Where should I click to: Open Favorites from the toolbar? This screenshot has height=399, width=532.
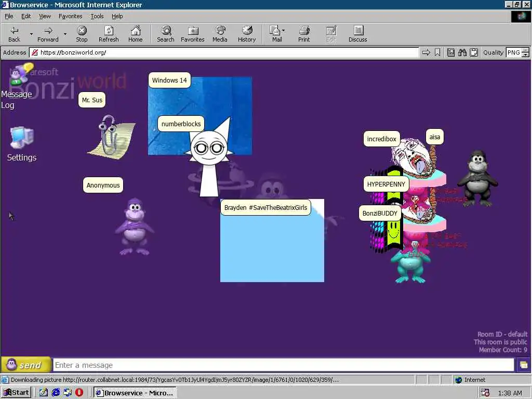click(192, 34)
